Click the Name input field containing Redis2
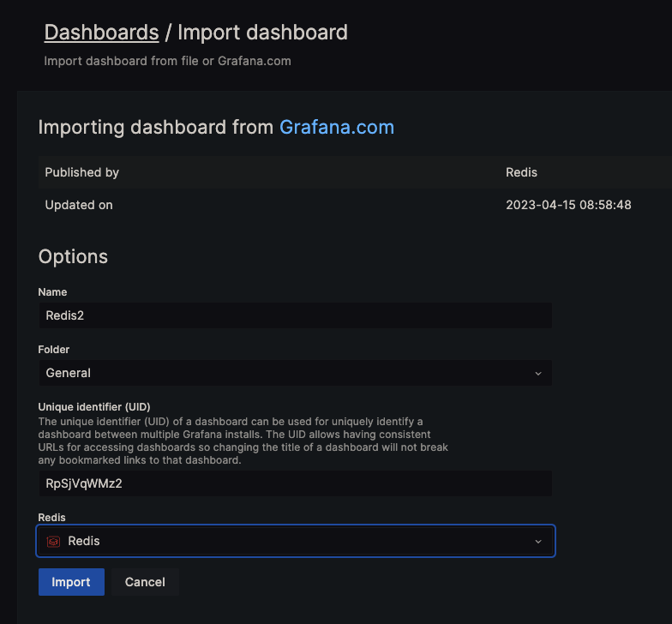 tap(295, 315)
